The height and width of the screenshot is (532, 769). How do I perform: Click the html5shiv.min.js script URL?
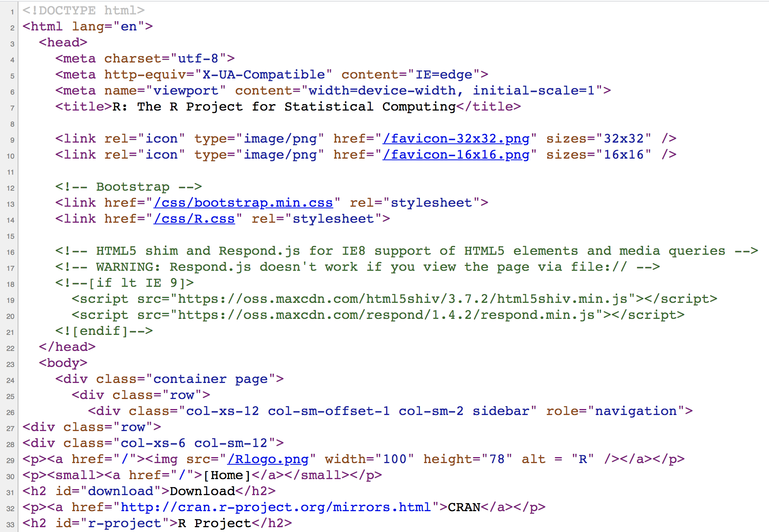click(403, 299)
